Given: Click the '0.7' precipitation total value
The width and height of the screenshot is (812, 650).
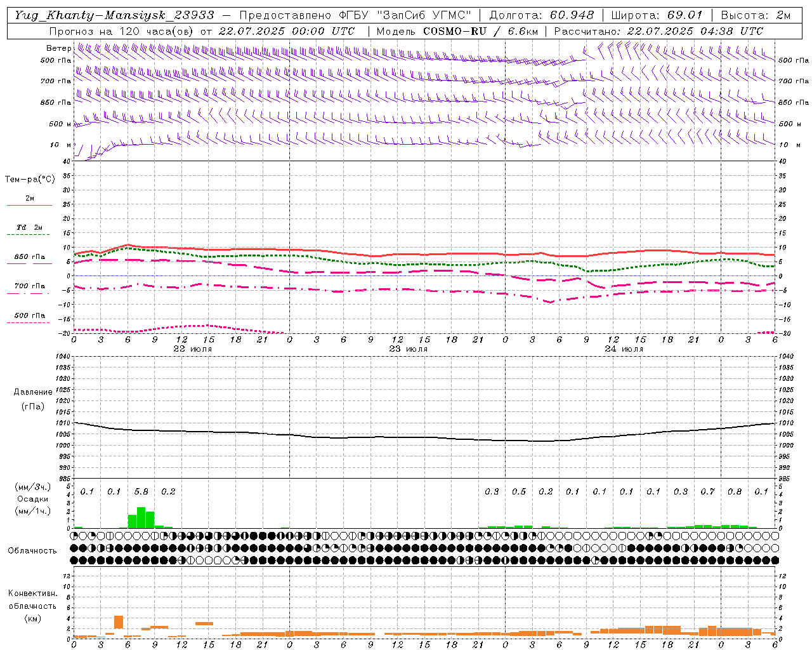Looking at the screenshot, I should (707, 492).
